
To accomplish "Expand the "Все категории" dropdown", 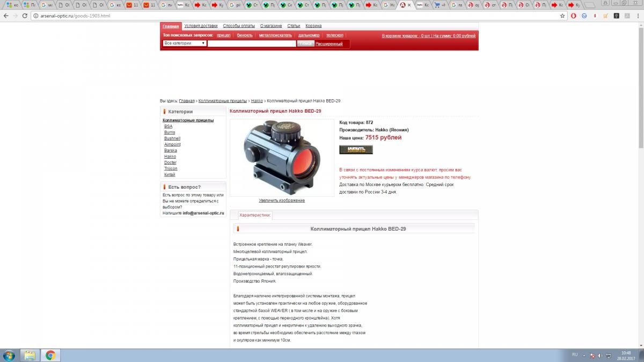I will 185,43.
